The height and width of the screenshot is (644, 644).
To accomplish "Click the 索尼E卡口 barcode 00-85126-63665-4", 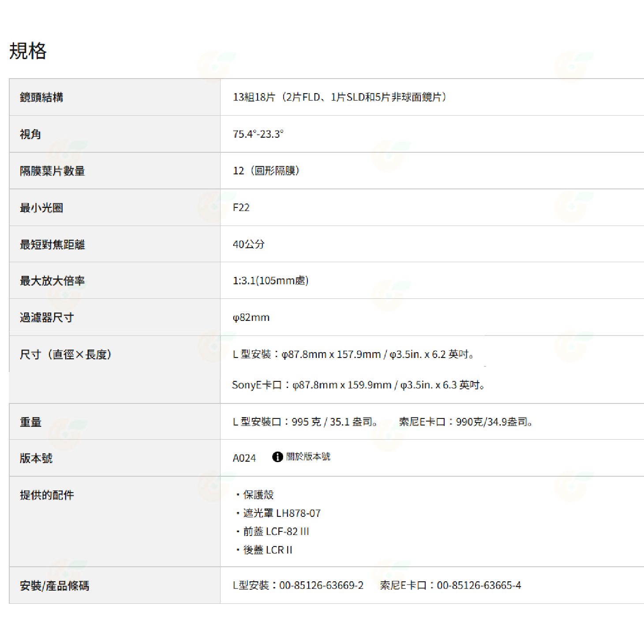I will click(450, 585).
